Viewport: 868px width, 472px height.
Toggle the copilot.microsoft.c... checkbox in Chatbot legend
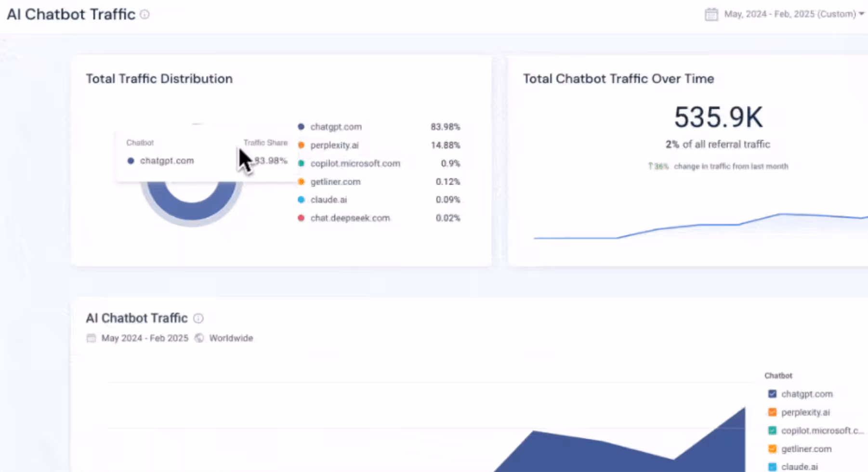point(772,431)
